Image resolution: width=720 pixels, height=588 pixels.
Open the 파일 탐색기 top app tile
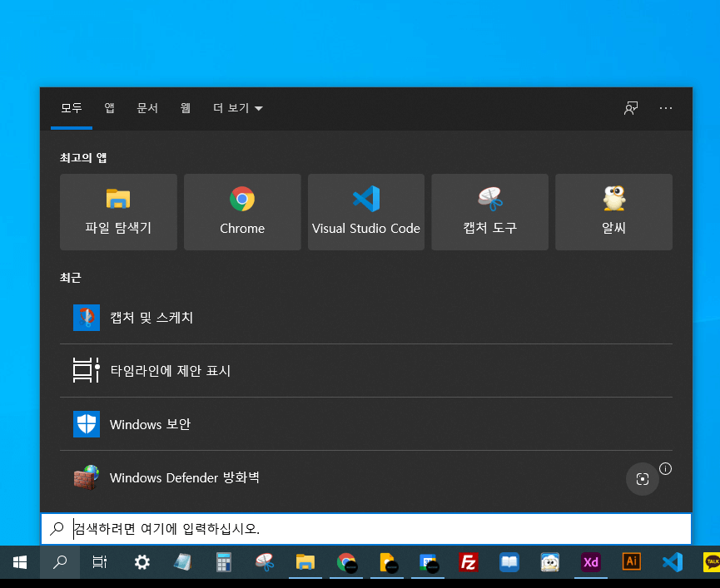point(118,212)
